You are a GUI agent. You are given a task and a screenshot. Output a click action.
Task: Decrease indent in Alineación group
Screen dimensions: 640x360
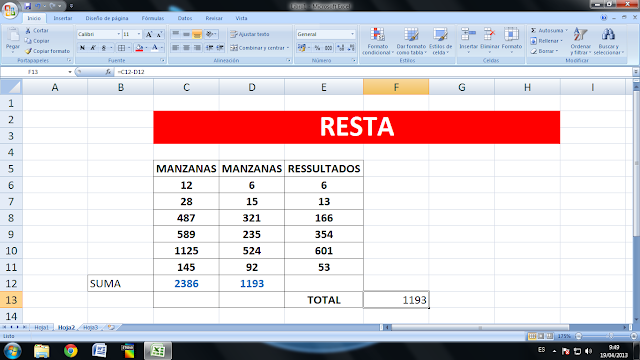point(209,48)
